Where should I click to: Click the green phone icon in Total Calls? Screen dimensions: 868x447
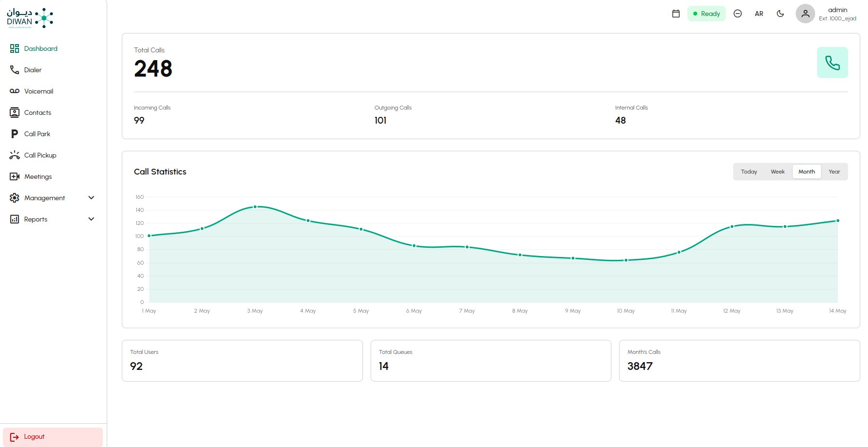(x=832, y=63)
